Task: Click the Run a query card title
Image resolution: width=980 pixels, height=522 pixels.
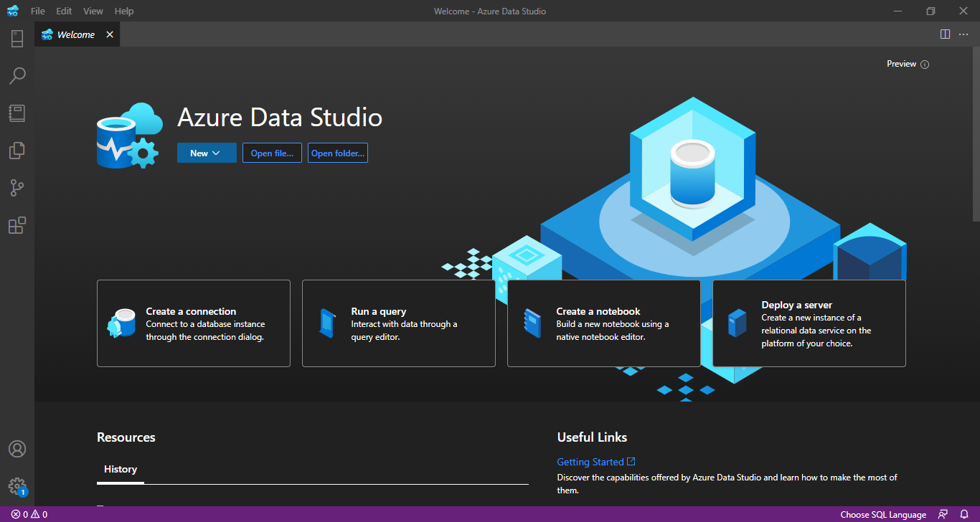Action: coord(379,311)
